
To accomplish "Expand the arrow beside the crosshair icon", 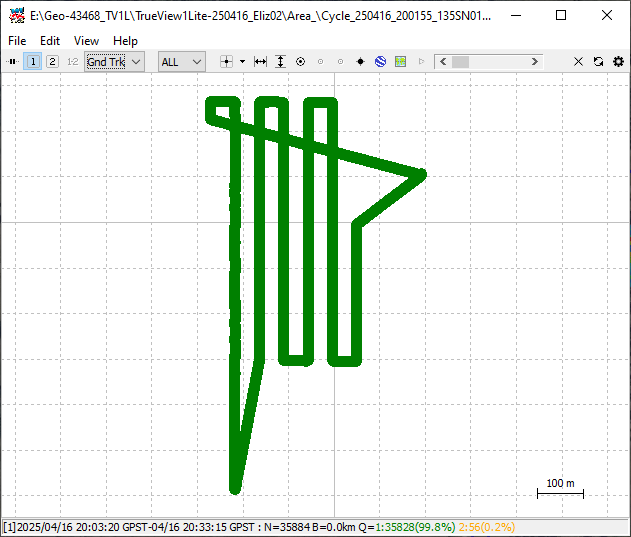I will click(242, 62).
